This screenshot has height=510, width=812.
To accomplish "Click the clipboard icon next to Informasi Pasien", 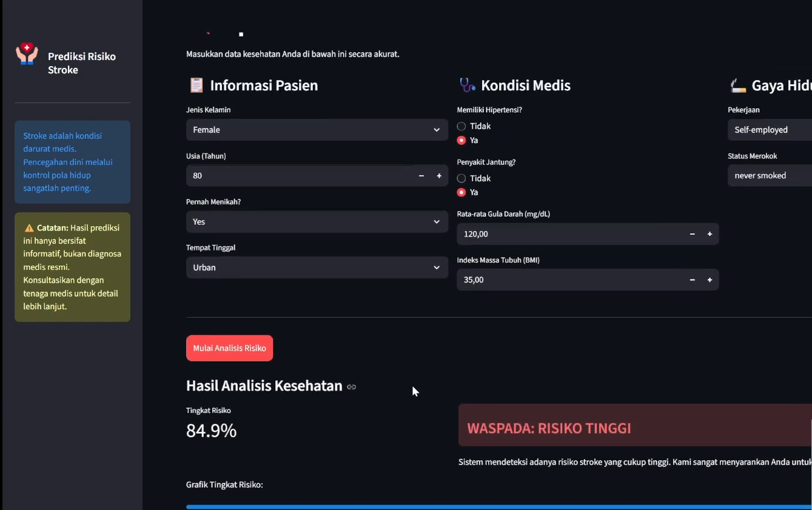I will pos(196,86).
